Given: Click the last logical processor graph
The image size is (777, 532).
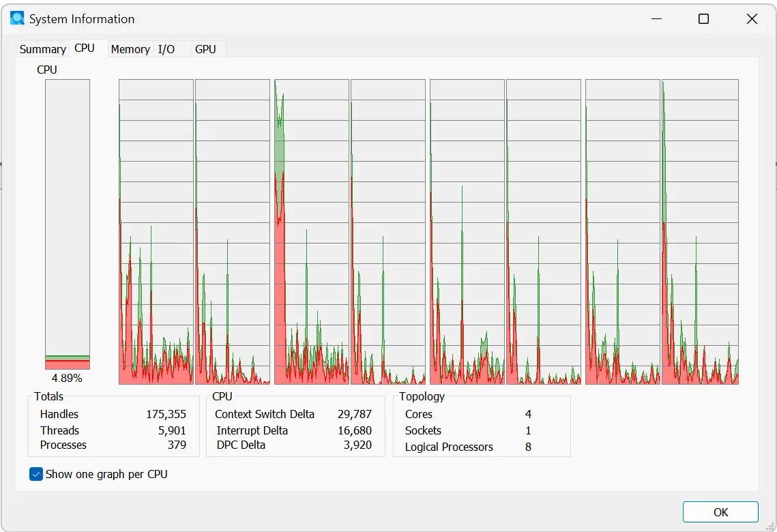Looking at the screenshot, I should pos(700,232).
